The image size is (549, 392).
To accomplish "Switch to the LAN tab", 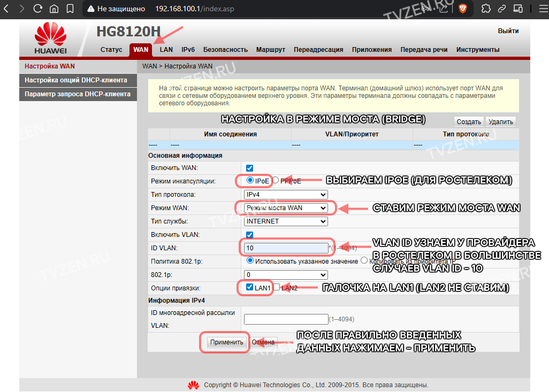I will 166,50.
